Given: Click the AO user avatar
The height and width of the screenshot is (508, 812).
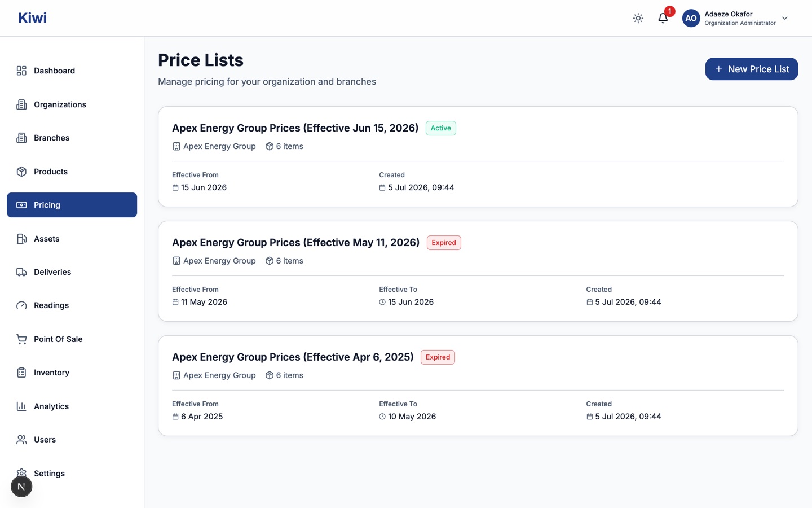Looking at the screenshot, I should click(x=691, y=18).
